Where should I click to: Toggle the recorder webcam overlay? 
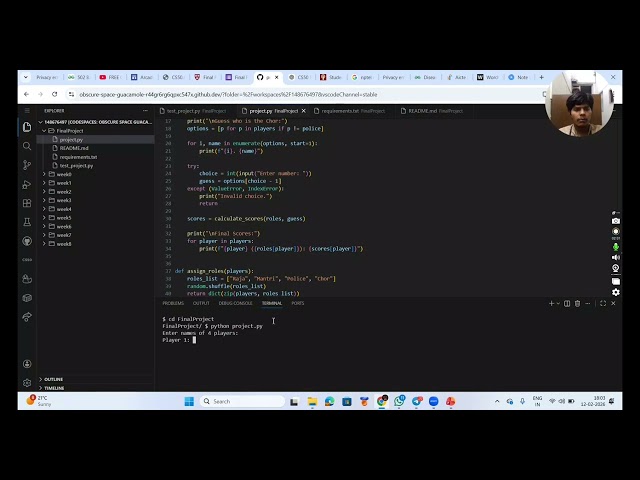(x=616, y=268)
